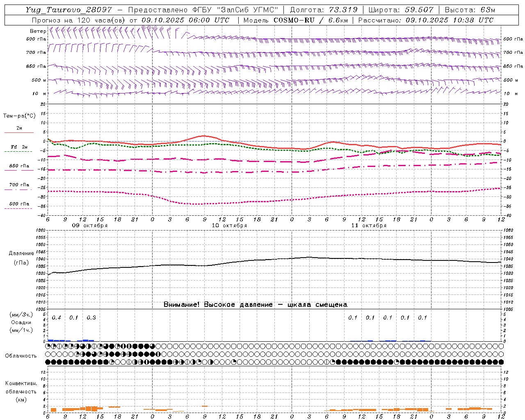Click the (мм/1ч.) precipitation unit label

click(x=21, y=330)
